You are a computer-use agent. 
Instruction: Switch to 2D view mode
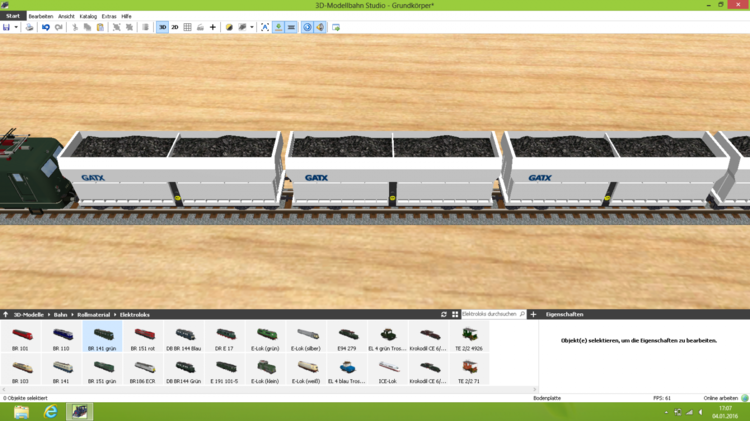[175, 27]
